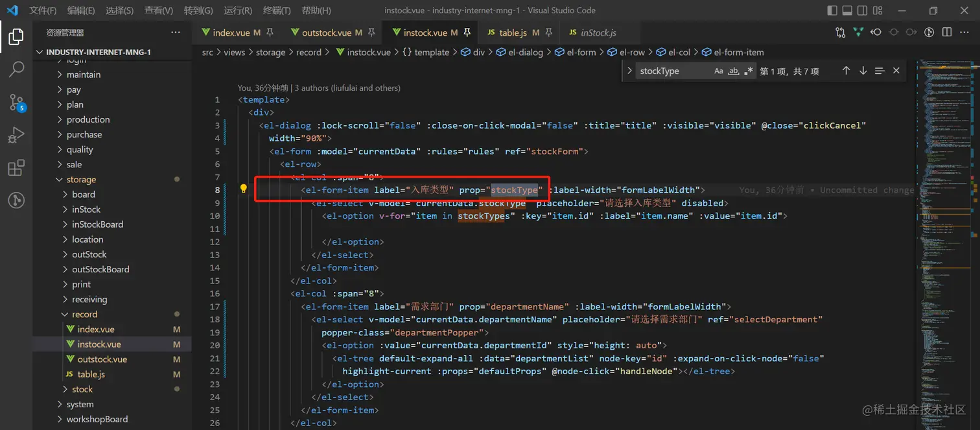
Task: Toggle primary side bar layout icon
Action: coord(833,10)
